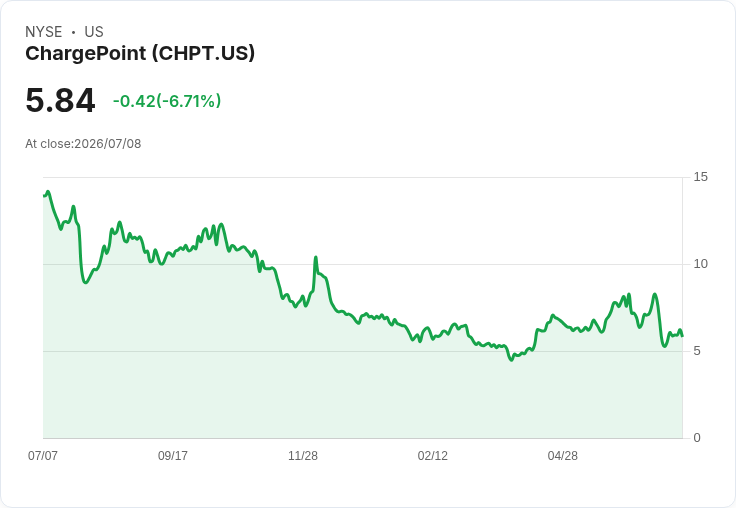Click the chart line's starting peak near 07/07

47,192
